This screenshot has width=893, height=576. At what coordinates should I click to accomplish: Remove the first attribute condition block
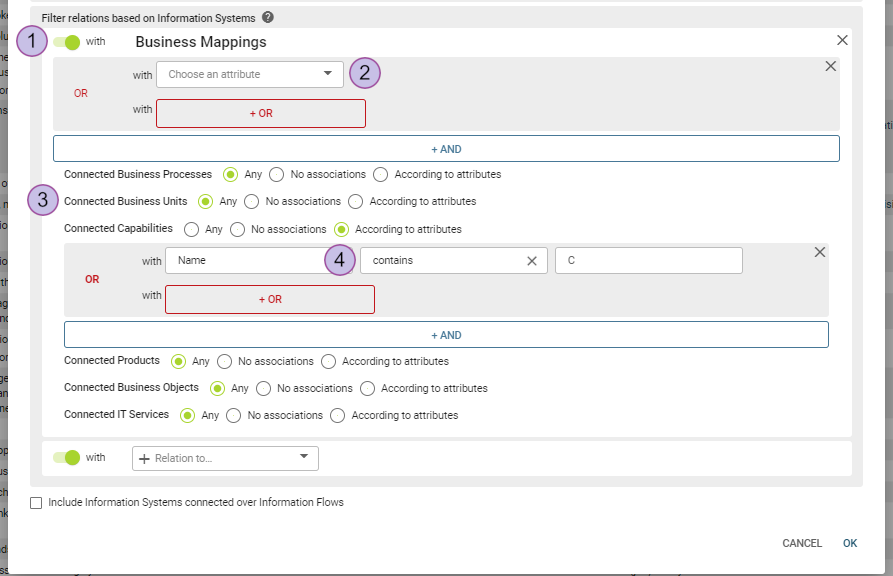click(x=830, y=66)
